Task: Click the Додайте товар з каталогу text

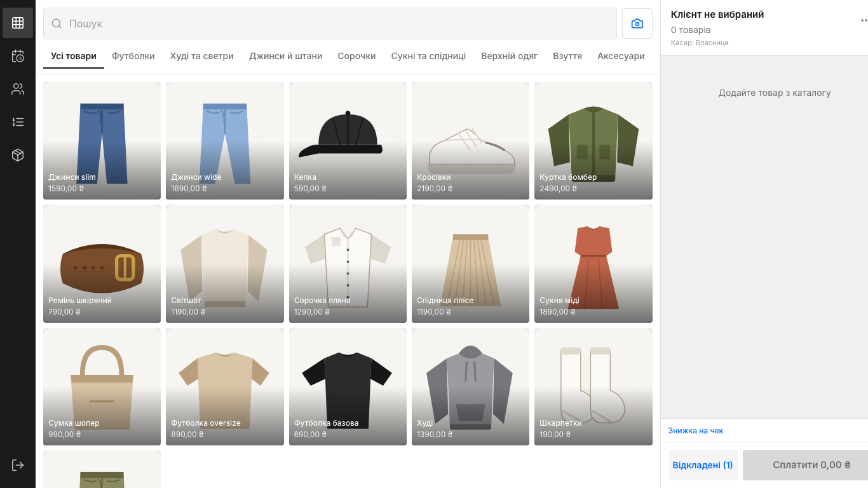Action: pos(775,93)
